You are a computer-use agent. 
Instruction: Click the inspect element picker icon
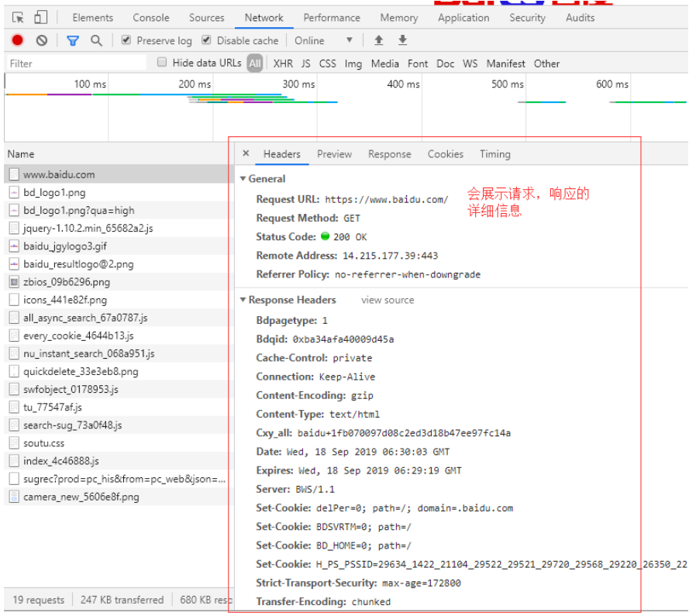[x=19, y=18]
